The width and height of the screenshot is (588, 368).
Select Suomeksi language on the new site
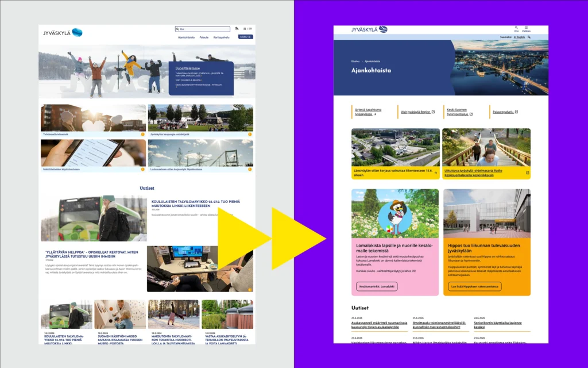[506, 37]
